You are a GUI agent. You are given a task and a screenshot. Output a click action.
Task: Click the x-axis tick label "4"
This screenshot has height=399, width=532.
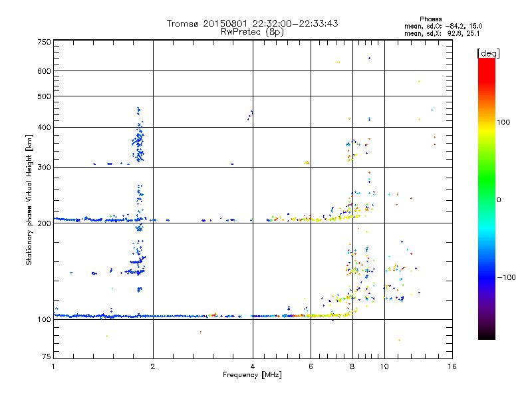tap(253, 366)
